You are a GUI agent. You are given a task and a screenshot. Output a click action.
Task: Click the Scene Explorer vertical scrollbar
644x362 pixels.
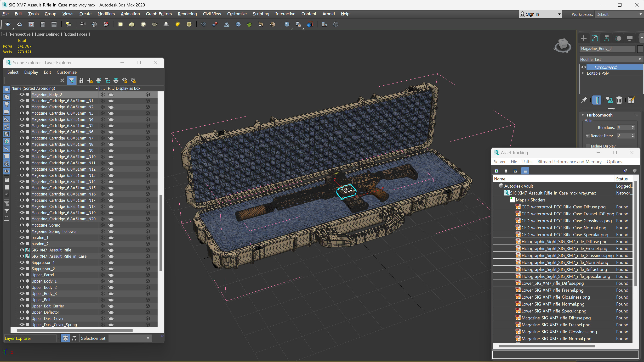pyautogui.click(x=161, y=232)
